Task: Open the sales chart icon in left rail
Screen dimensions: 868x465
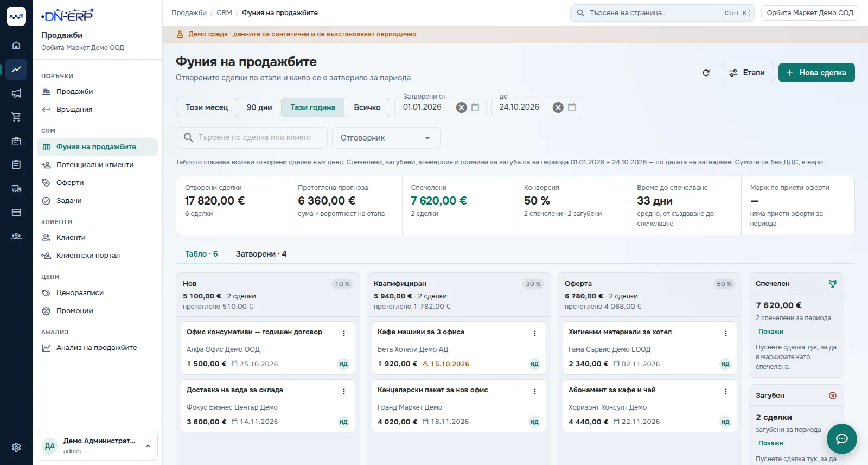Action: point(16,69)
